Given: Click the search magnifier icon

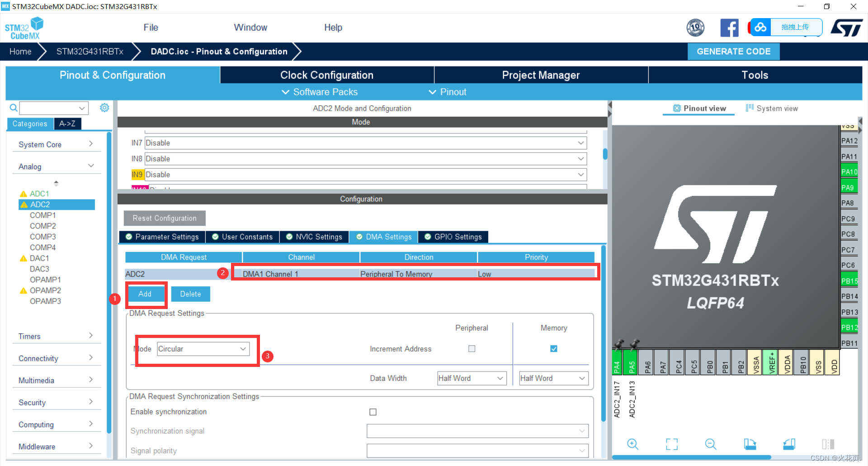Looking at the screenshot, I should pos(14,108).
